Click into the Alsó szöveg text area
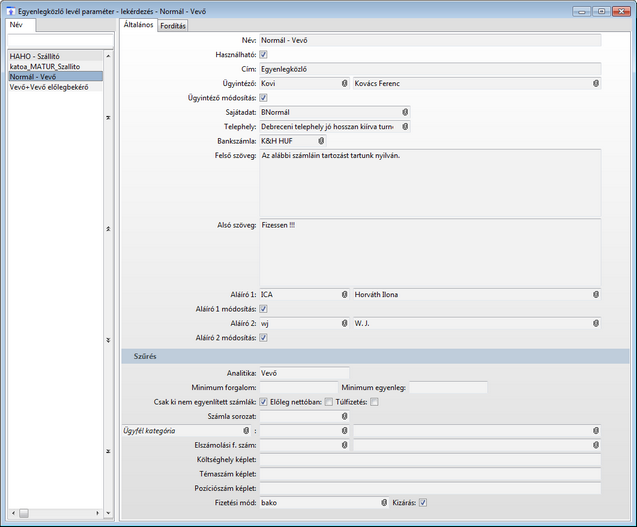The height and width of the screenshot is (527, 637). [x=430, y=253]
